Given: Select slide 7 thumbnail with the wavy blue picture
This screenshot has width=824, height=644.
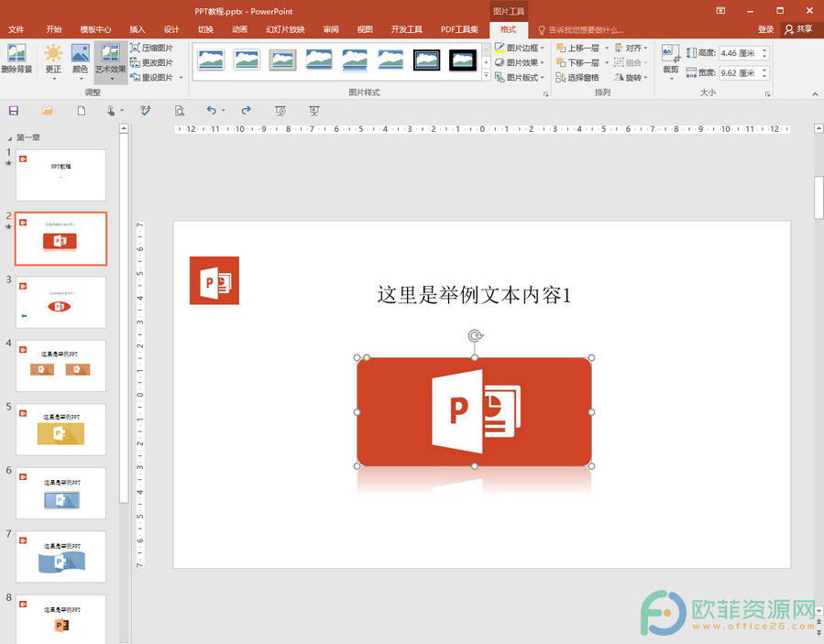Looking at the screenshot, I should pos(61,557).
